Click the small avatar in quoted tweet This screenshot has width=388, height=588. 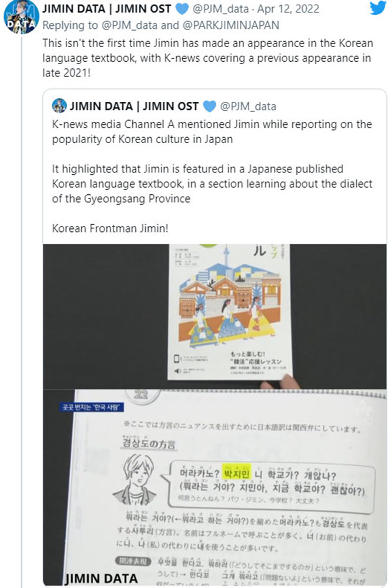coord(59,106)
